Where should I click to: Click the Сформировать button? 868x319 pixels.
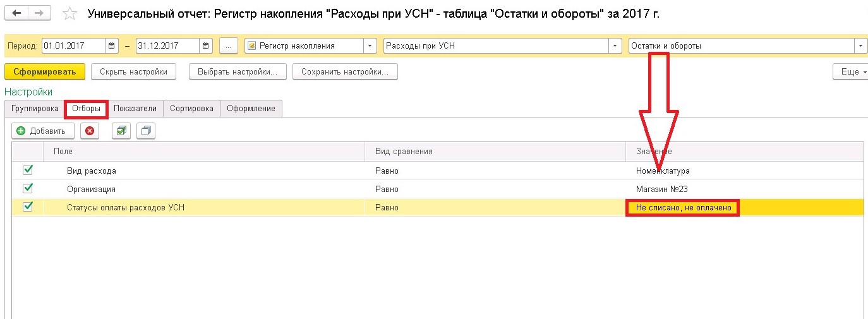[45, 72]
